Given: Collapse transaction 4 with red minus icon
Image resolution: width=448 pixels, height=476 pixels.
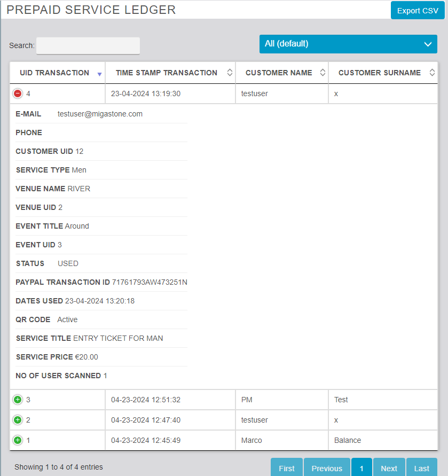Looking at the screenshot, I should coord(18,93).
